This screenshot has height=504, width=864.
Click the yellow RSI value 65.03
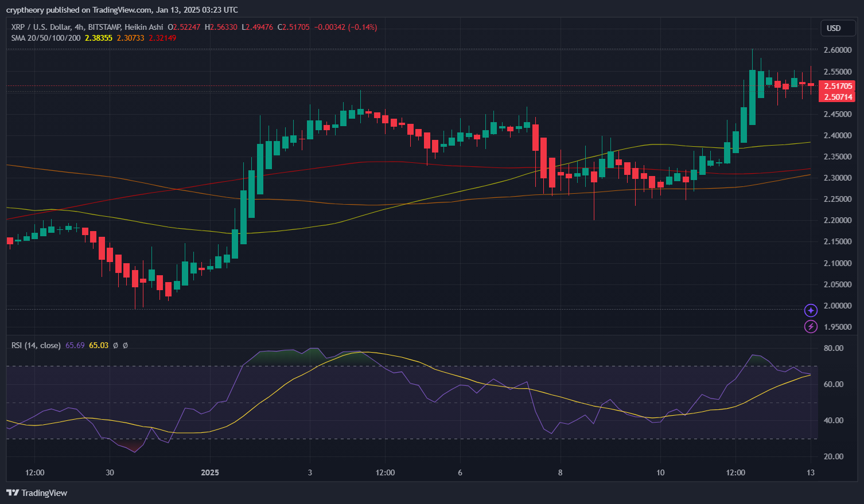(x=99, y=345)
